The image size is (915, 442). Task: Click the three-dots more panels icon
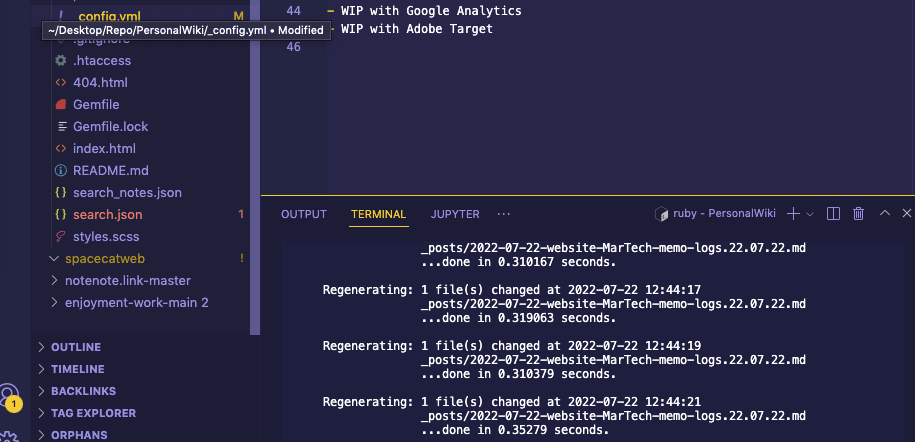point(504,214)
